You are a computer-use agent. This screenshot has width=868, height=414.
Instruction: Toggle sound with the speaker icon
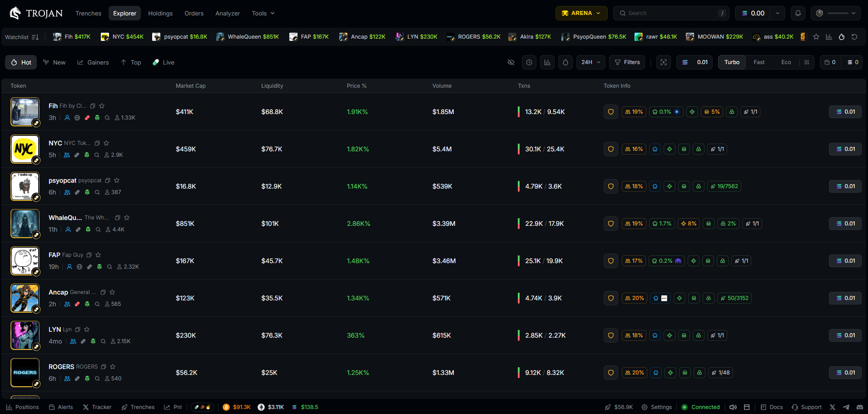733,407
